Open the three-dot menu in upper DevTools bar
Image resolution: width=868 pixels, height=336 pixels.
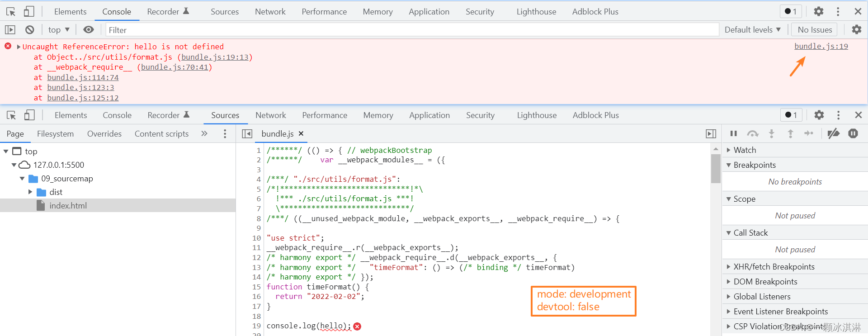coord(838,11)
